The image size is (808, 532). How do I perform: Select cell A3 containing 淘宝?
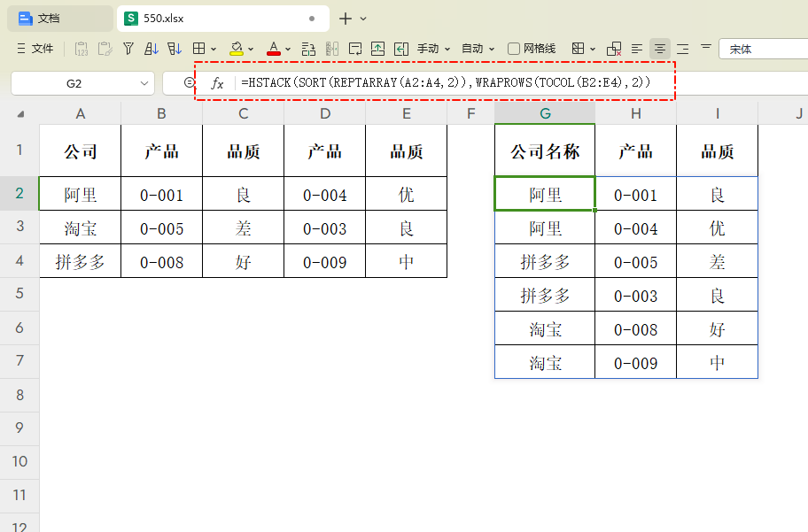coord(81,227)
